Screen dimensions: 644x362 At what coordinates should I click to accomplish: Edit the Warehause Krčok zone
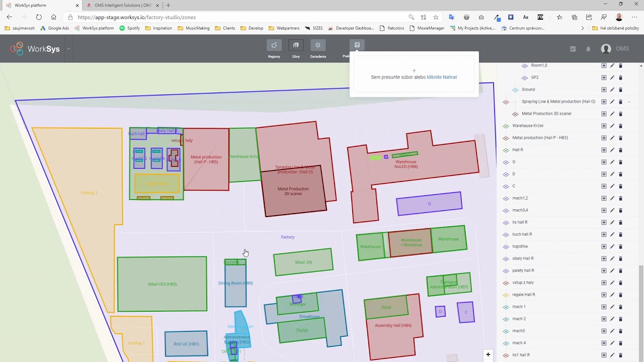point(612,126)
